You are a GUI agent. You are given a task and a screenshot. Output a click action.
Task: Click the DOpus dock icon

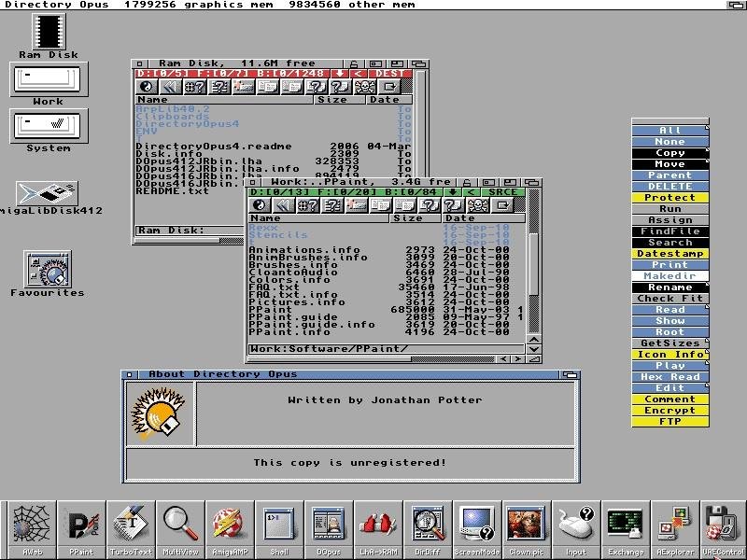coord(329,529)
